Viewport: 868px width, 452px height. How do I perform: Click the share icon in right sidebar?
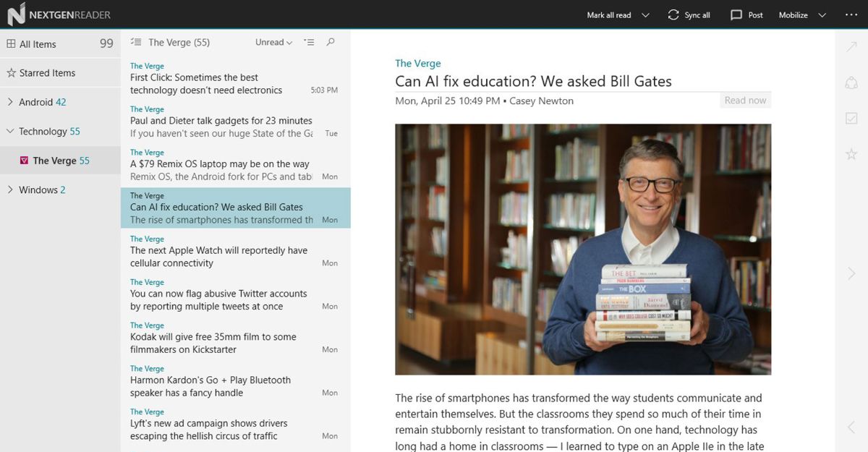[x=851, y=83]
